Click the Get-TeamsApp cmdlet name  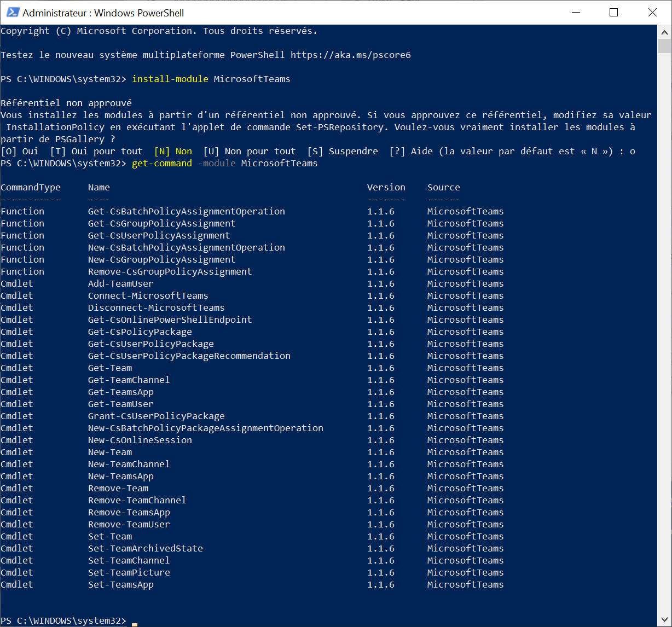click(x=121, y=392)
